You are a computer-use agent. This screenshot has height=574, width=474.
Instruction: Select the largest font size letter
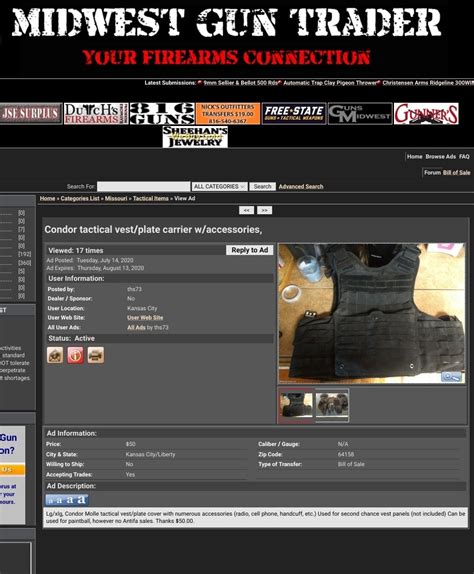coord(82,500)
